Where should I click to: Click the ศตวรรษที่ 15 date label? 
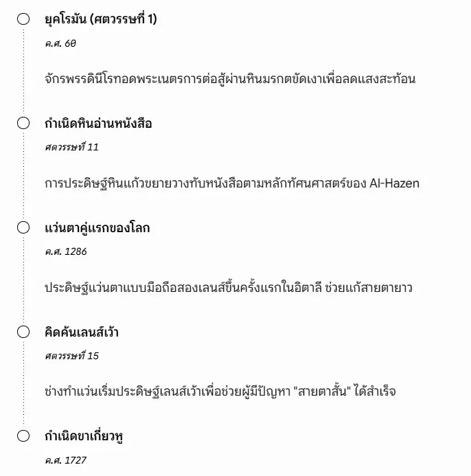click(71, 356)
